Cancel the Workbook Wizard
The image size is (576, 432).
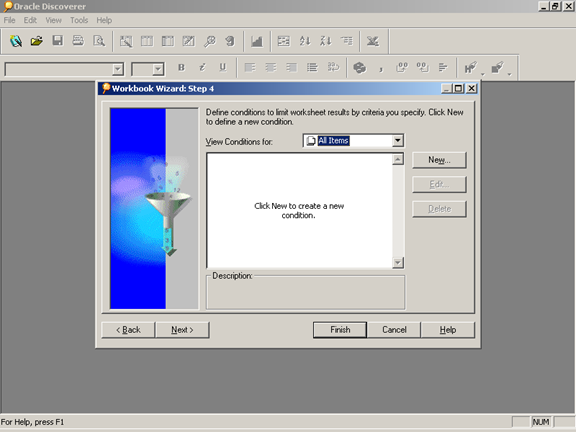[x=394, y=330]
